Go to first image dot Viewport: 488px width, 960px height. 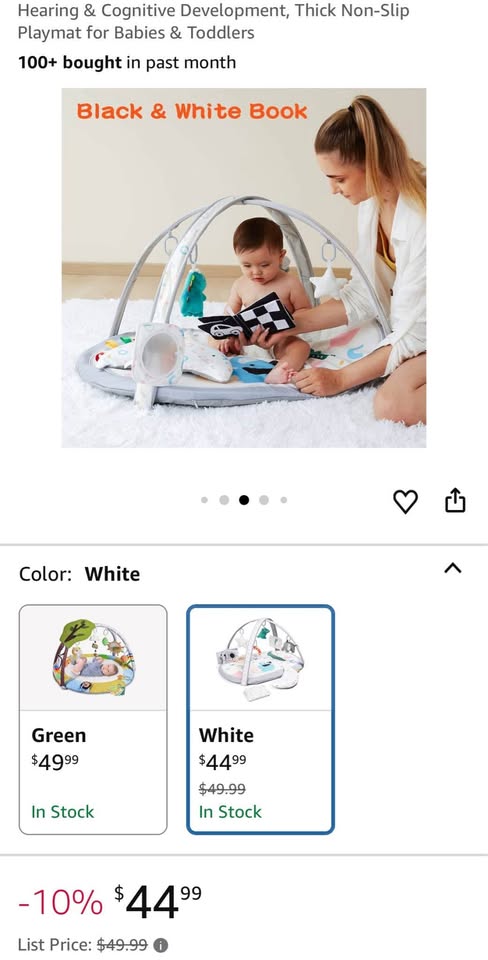[205, 500]
